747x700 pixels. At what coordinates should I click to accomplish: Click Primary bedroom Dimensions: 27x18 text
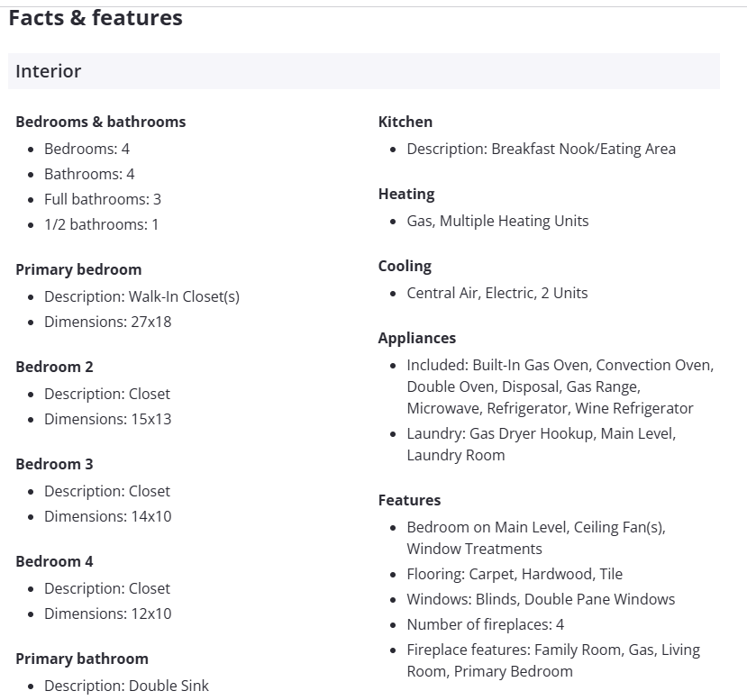[107, 322]
